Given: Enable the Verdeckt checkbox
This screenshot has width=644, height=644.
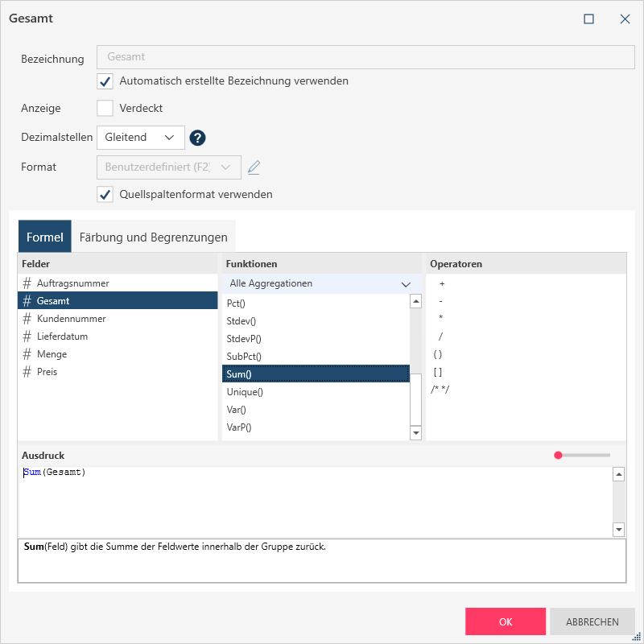Looking at the screenshot, I should coord(105,108).
